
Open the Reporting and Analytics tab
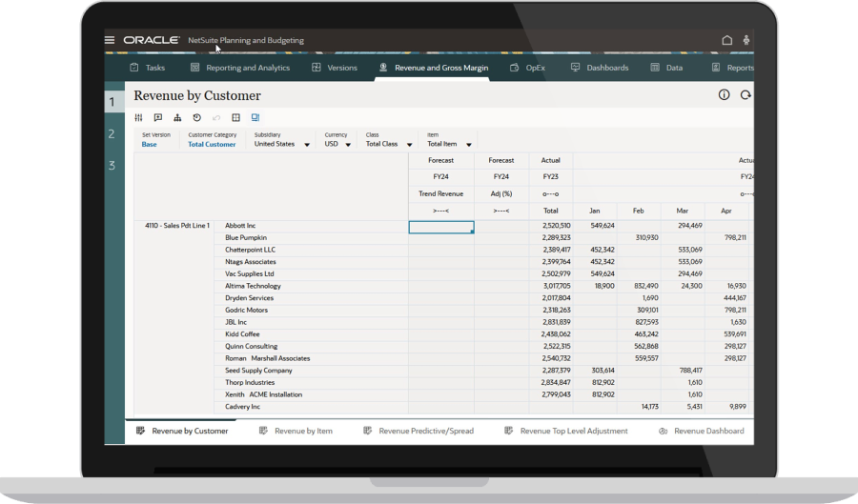[239, 68]
